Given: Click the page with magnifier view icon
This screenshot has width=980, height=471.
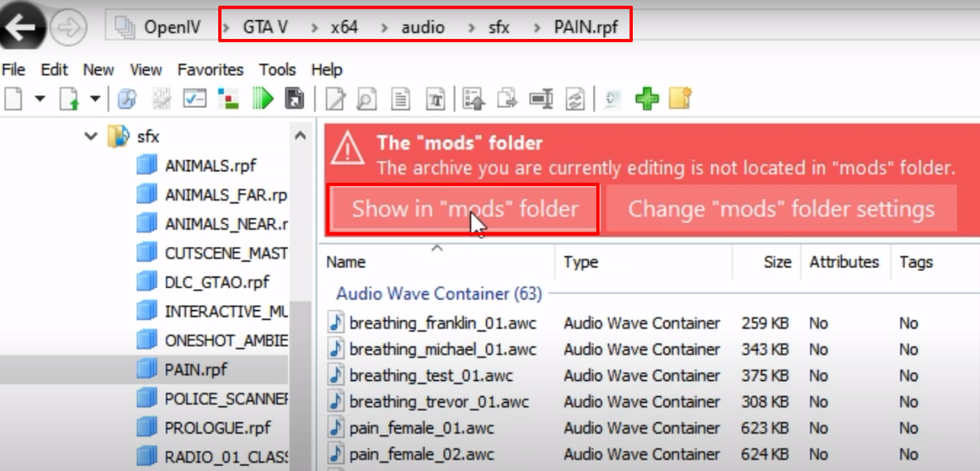Looking at the screenshot, I should 367,98.
